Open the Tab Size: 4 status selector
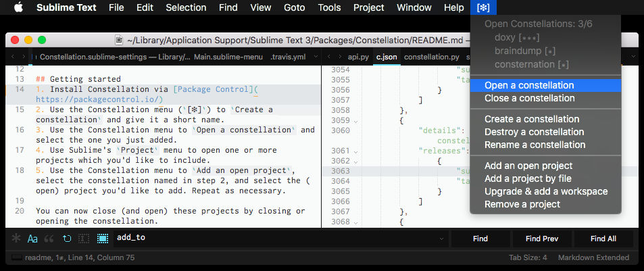This screenshot has height=271, width=644. 528,258
